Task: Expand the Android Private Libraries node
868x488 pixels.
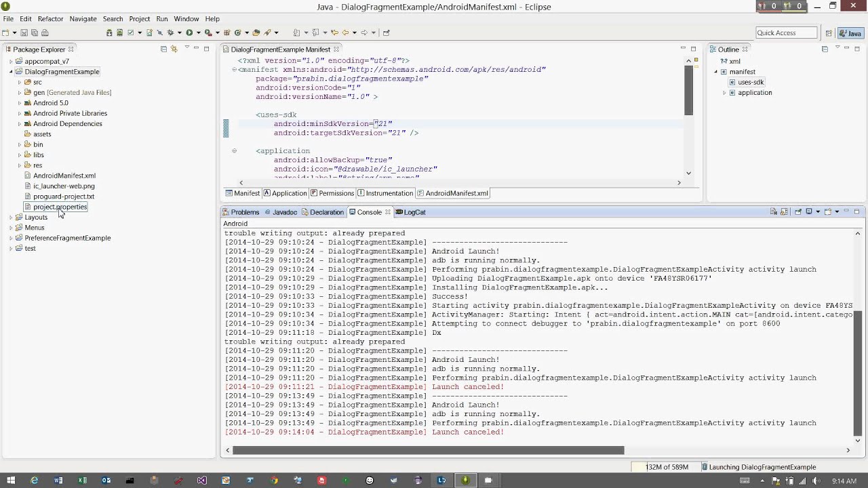Action: [x=20, y=113]
